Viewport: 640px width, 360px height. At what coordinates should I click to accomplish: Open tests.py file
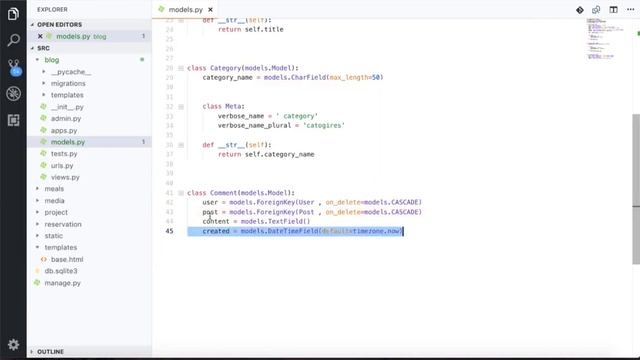pyautogui.click(x=64, y=154)
